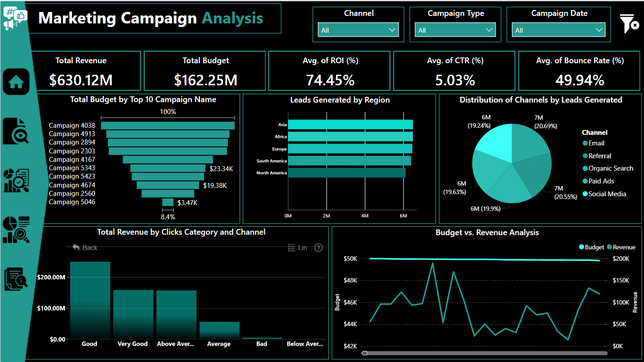The image size is (644, 362).
Task: Click the Avg. of ROI (%) card
Action: [x=329, y=71]
